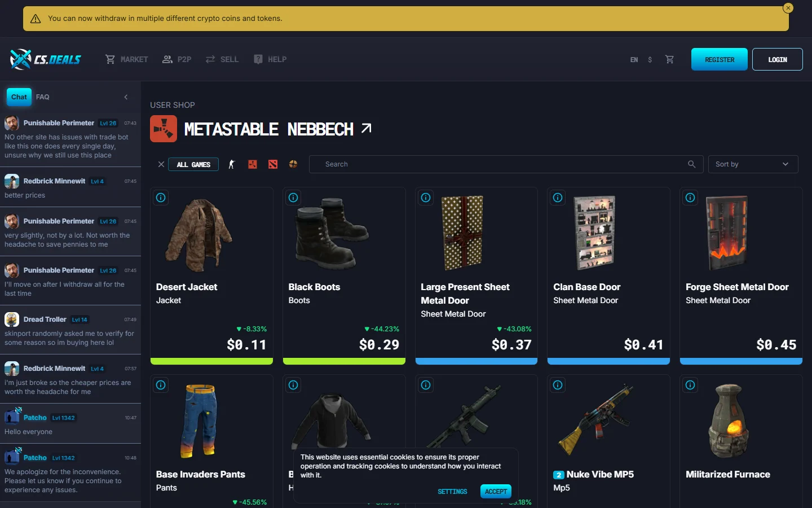This screenshot has height=508, width=812.
Task: Click the Login button
Action: pos(778,59)
